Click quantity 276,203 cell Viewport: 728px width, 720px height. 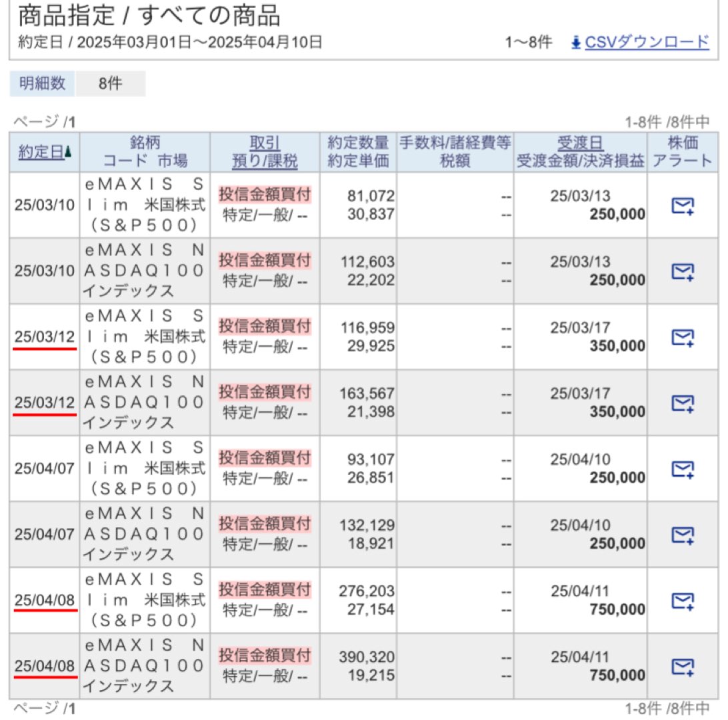pyautogui.click(x=367, y=591)
